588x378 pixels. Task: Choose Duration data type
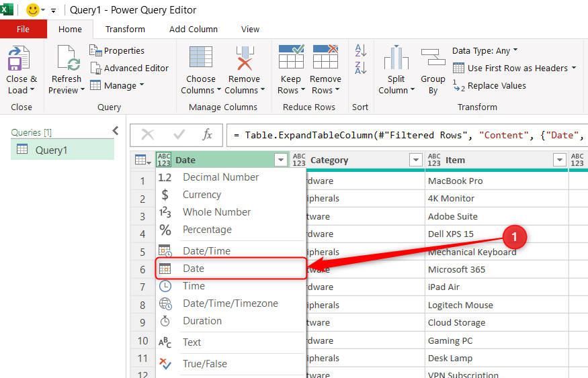click(231, 321)
